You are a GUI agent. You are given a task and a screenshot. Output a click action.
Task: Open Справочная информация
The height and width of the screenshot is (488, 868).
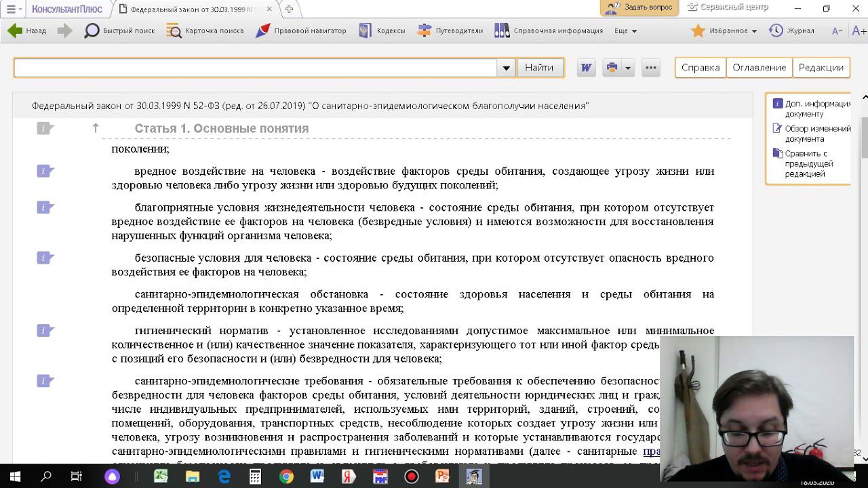coord(549,30)
